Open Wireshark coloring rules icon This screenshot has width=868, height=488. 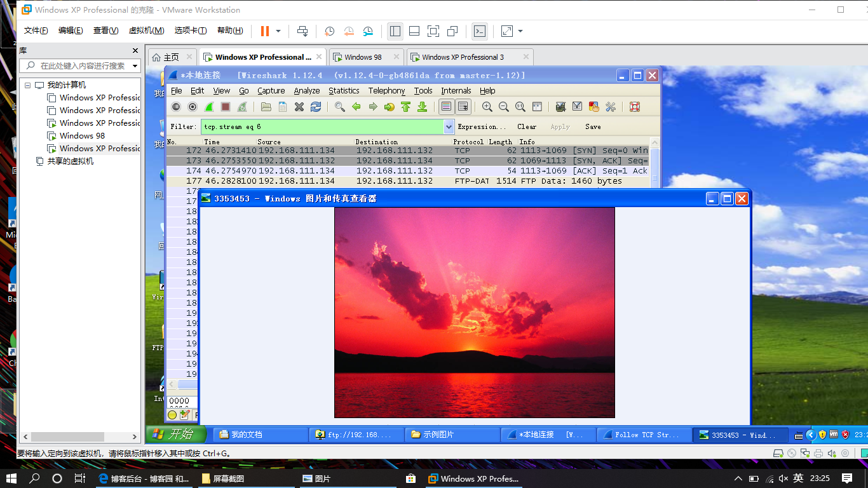click(x=593, y=107)
